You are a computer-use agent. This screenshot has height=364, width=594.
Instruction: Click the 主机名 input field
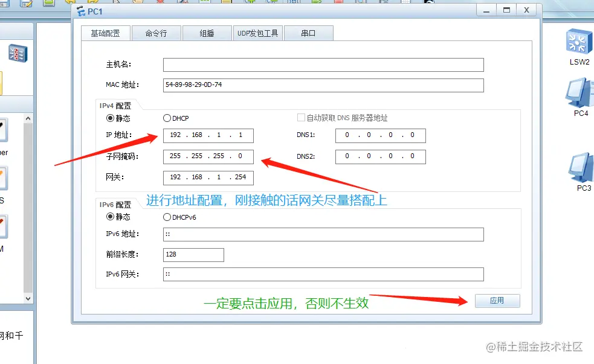[323, 65]
